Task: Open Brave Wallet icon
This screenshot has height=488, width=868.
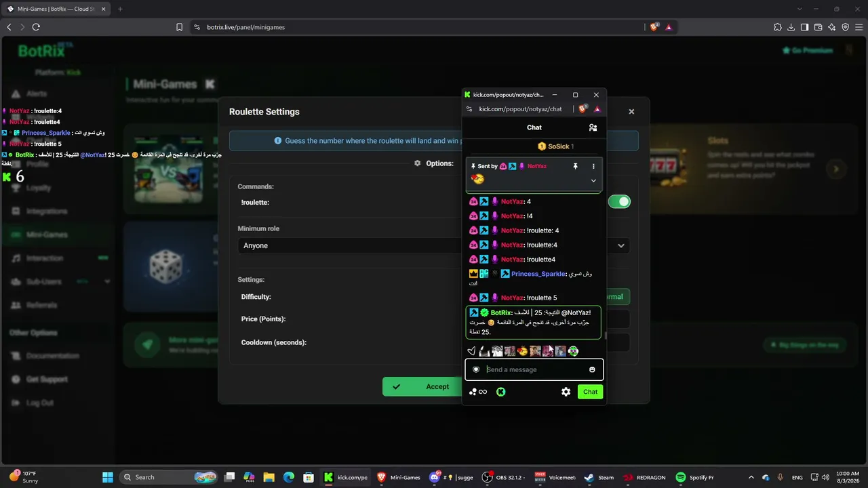Action: pyautogui.click(x=818, y=27)
